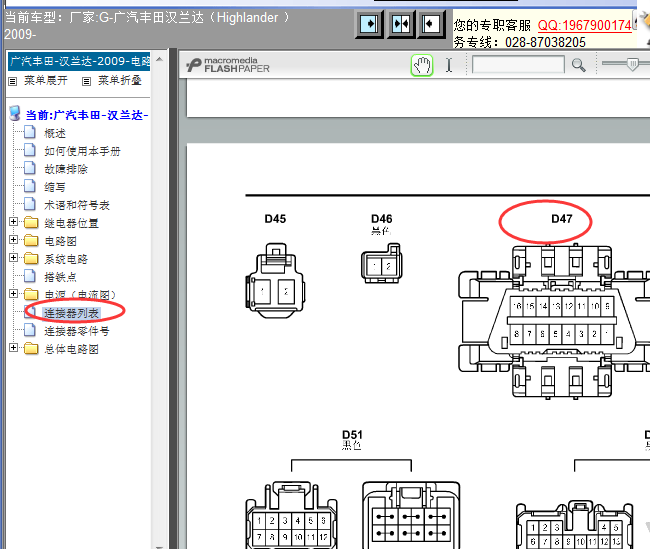The height and width of the screenshot is (549, 650).
Task: Click the 菜单展开 list icon
Action: coord(13,81)
